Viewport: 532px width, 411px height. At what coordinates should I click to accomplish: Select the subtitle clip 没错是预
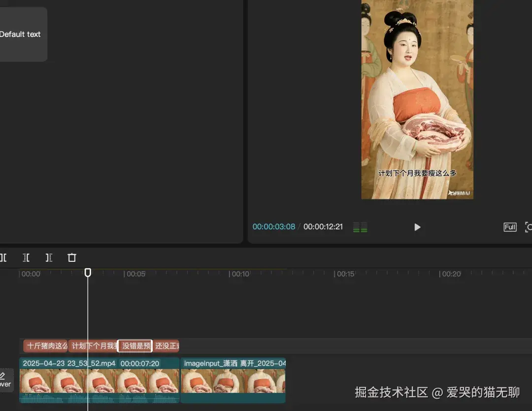134,346
